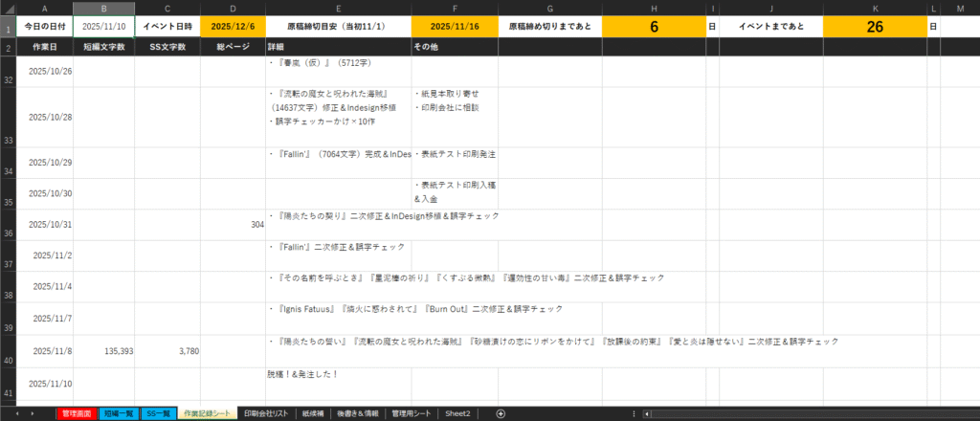Select the yellow cell showing 26 days
The height and width of the screenshot is (421, 980).
coord(875,27)
